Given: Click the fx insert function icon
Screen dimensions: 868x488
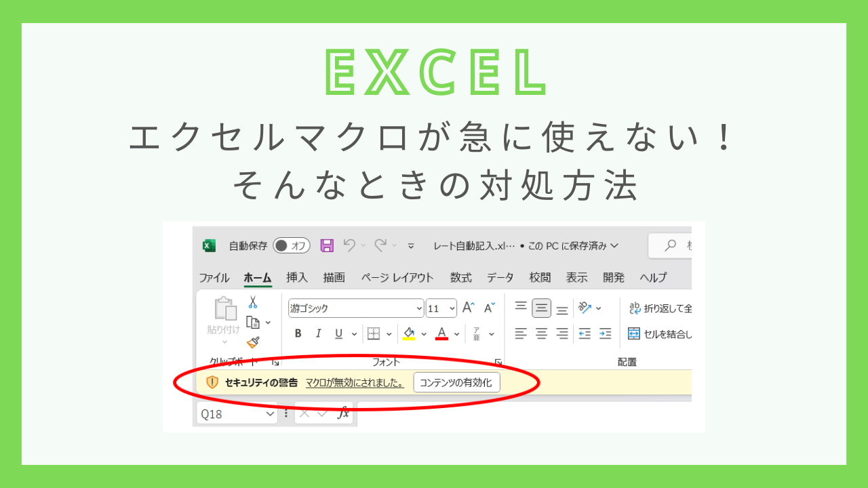Looking at the screenshot, I should [x=344, y=413].
